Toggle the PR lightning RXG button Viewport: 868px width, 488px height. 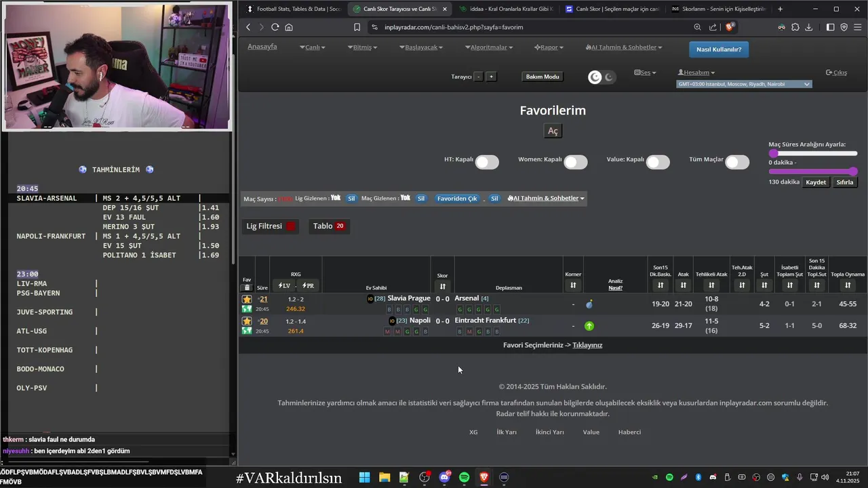308,285
